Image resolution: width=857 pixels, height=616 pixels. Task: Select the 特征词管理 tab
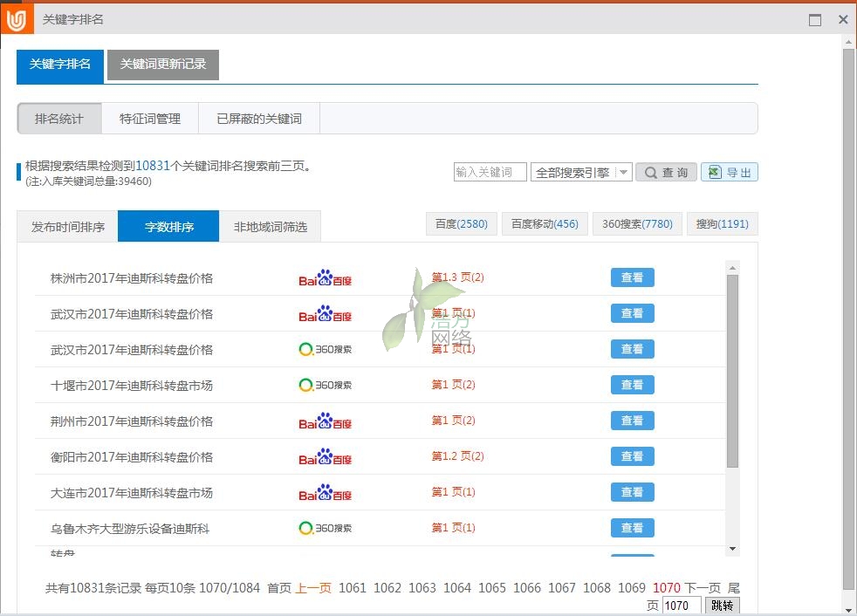[x=150, y=119]
